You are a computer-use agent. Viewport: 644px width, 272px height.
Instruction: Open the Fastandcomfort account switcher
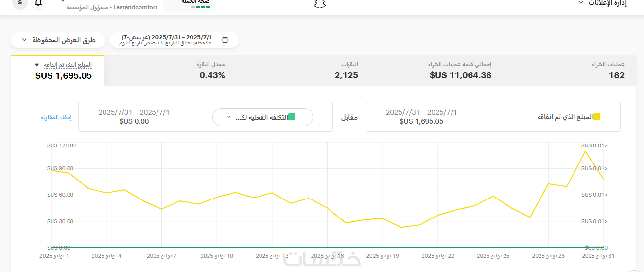[x=112, y=4]
